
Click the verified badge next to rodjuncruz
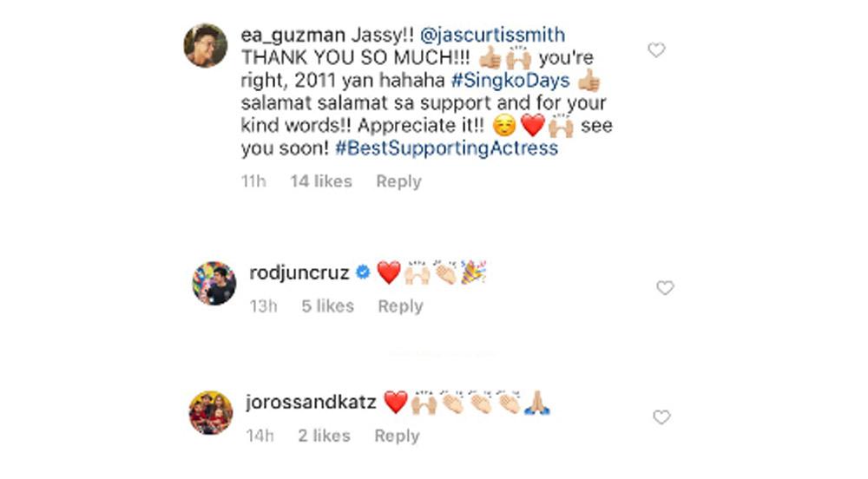[363, 272]
